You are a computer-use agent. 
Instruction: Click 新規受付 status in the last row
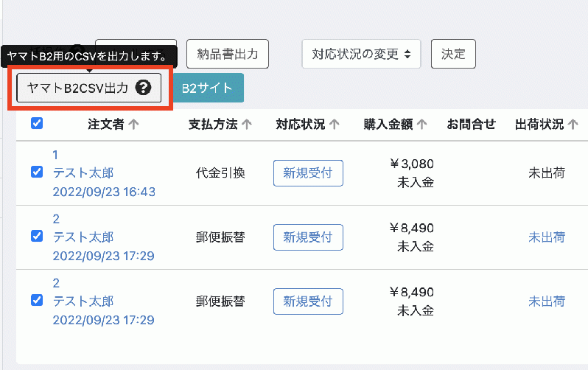point(308,301)
